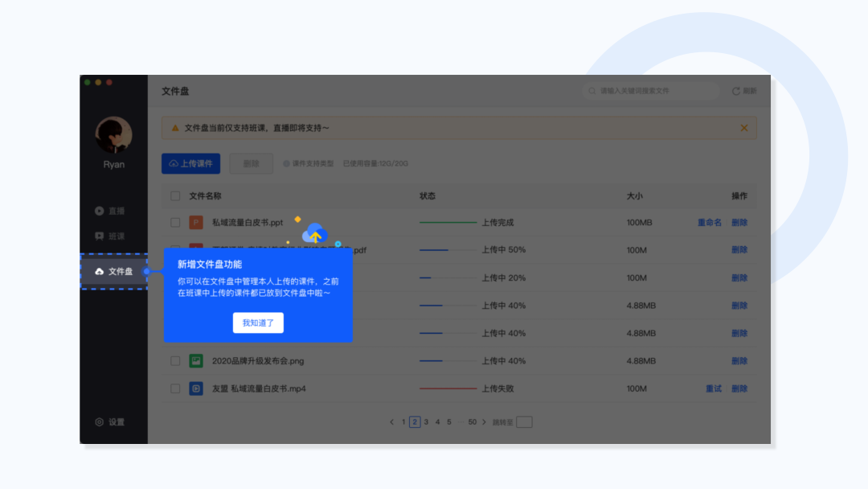
Task: Go to next page arrow
Action: [x=484, y=422]
